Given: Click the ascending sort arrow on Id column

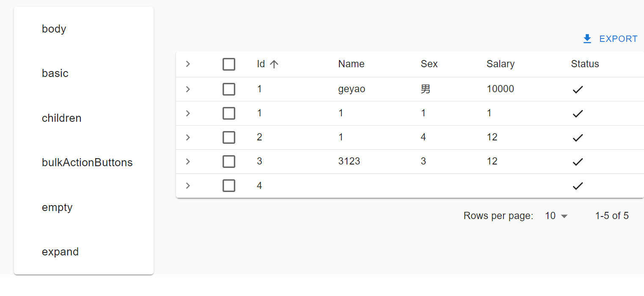Looking at the screenshot, I should point(274,64).
